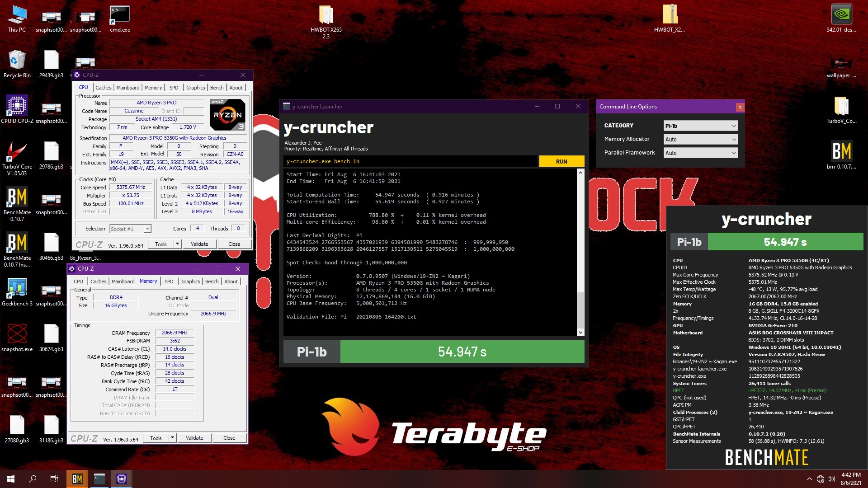Expand CATEGORY dropdown showing Pi-1b
Image resolution: width=868 pixels, height=488 pixels.
pos(701,126)
